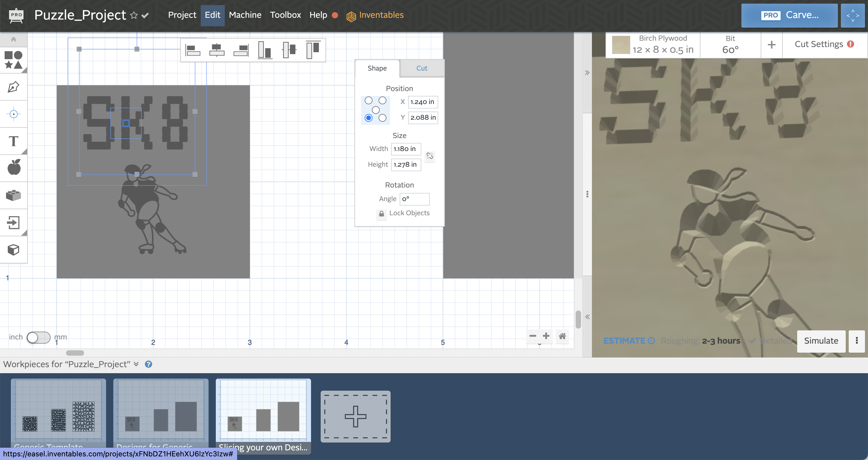Click the Shape tab in panel

pyautogui.click(x=377, y=68)
